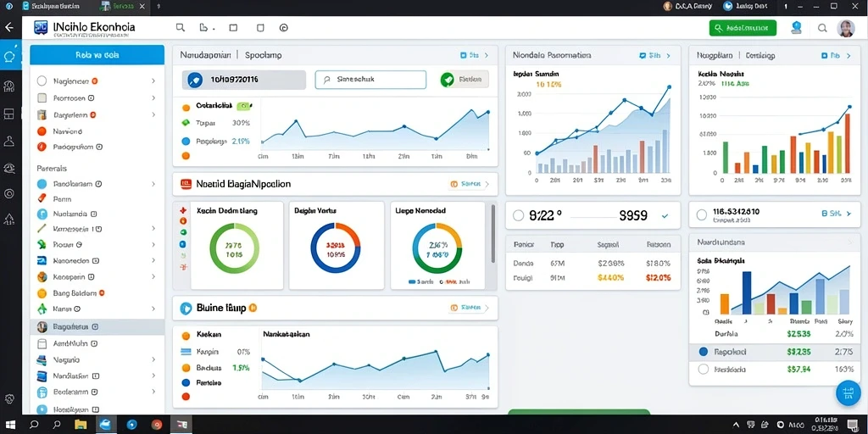The height and width of the screenshot is (434, 868).
Task: Expand the first sidebar item chevron
Action: point(153,81)
